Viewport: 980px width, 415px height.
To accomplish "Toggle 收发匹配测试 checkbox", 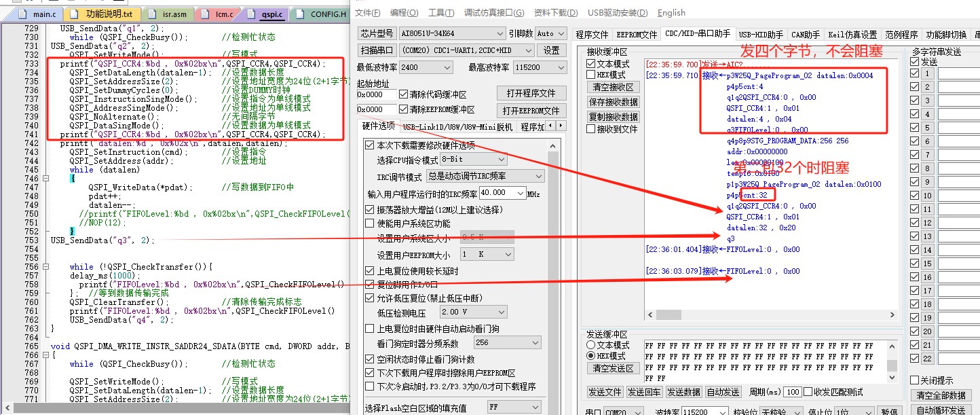I will 809,393.
